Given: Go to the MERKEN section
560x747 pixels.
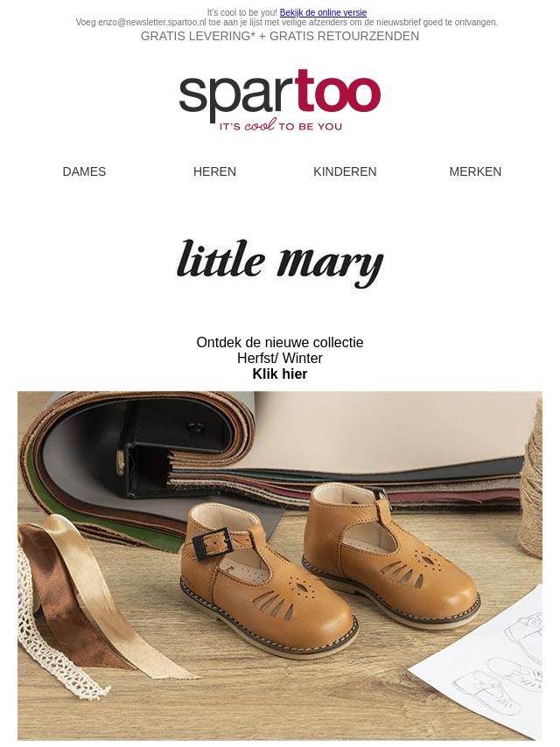Looking at the screenshot, I should point(475,171).
